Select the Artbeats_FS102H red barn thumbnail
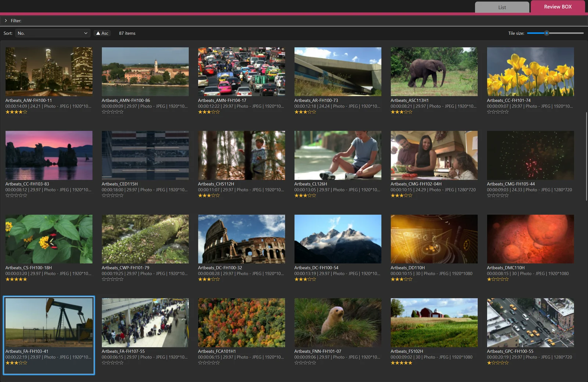 pos(434,322)
